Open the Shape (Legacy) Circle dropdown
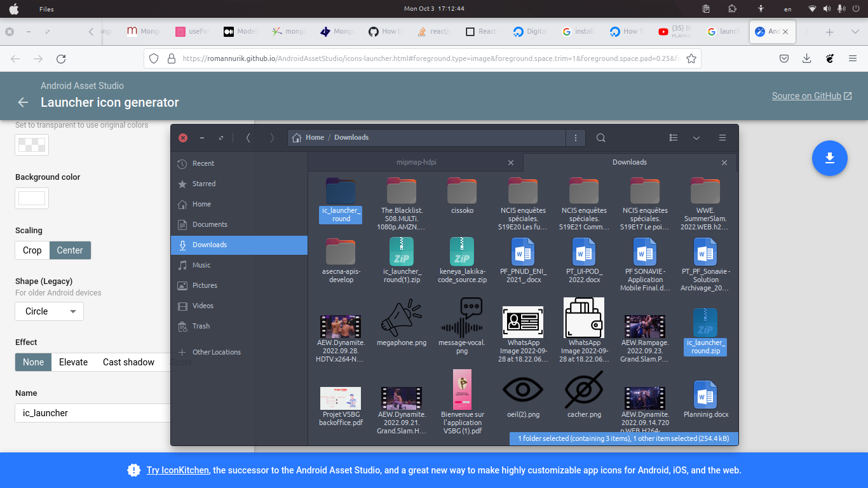Image resolution: width=868 pixels, height=488 pixels. (50, 311)
